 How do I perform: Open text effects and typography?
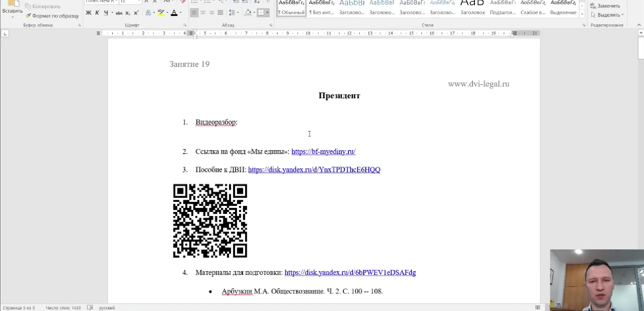(x=148, y=13)
